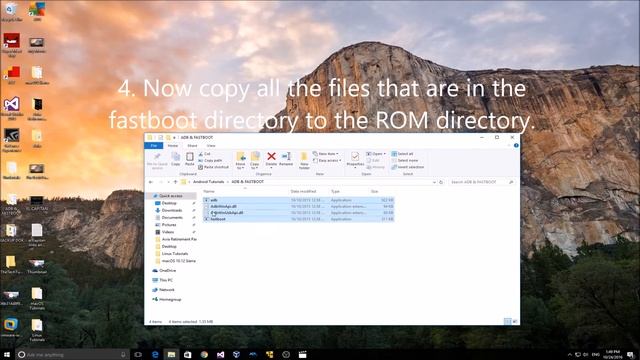Click the Pin to Quick access ribbon button

point(157,161)
